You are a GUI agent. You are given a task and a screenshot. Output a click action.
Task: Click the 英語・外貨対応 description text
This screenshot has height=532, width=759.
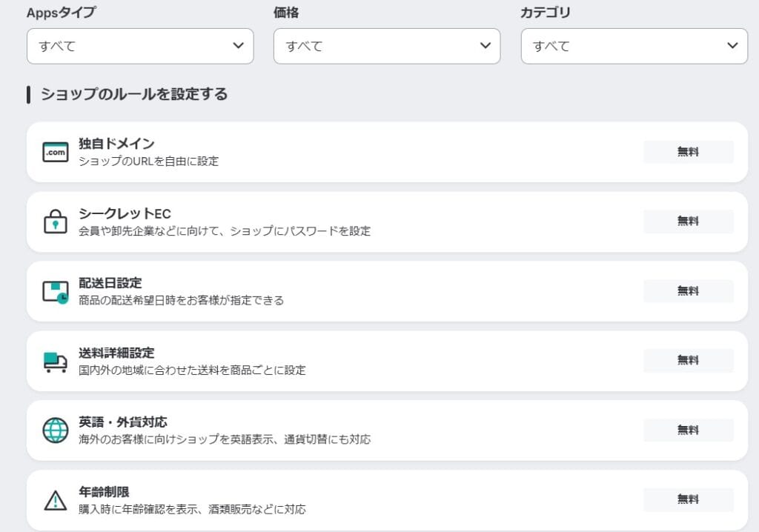(225, 439)
